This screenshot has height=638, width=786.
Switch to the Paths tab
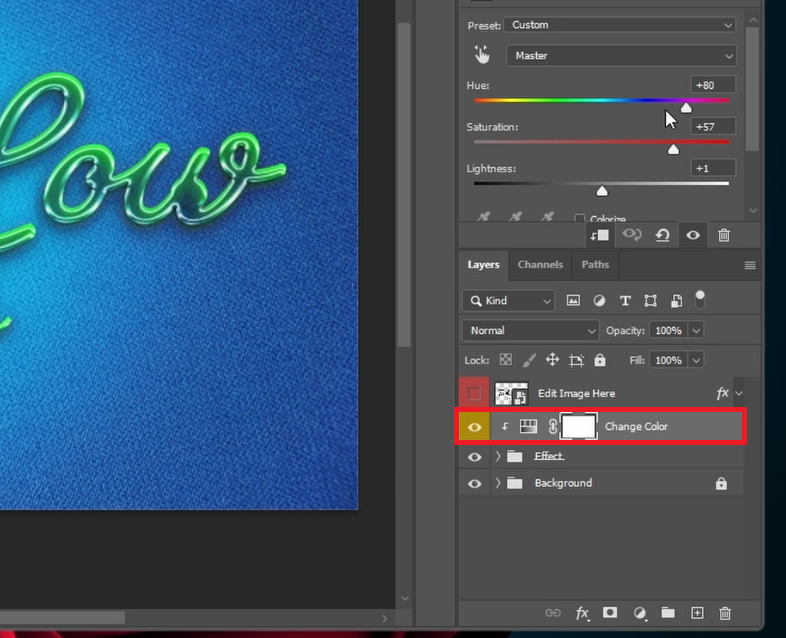click(x=595, y=265)
